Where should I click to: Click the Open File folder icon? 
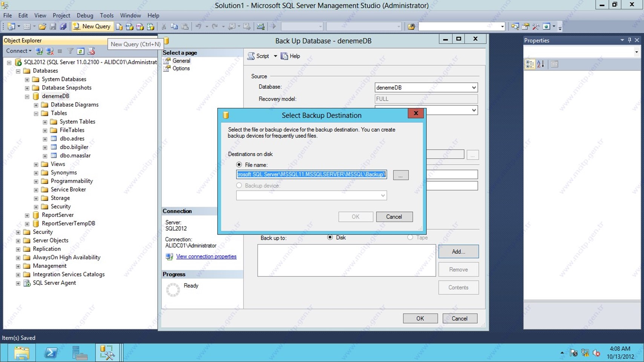click(42, 26)
